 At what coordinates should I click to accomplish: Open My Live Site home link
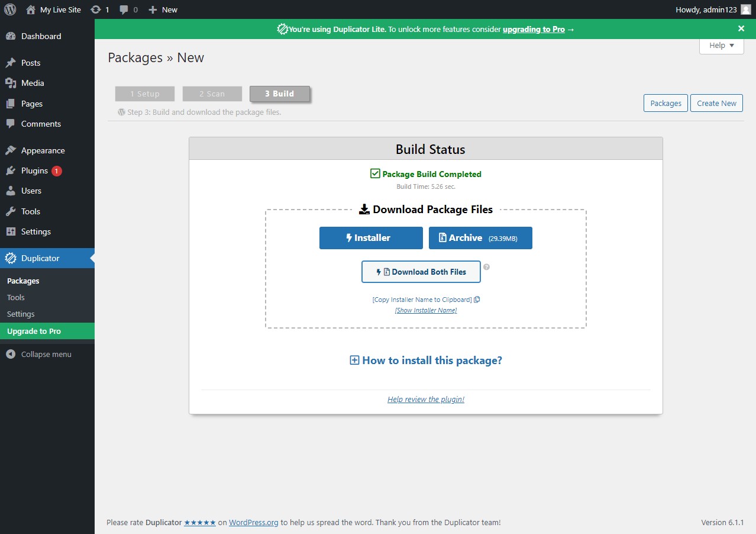pyautogui.click(x=53, y=9)
